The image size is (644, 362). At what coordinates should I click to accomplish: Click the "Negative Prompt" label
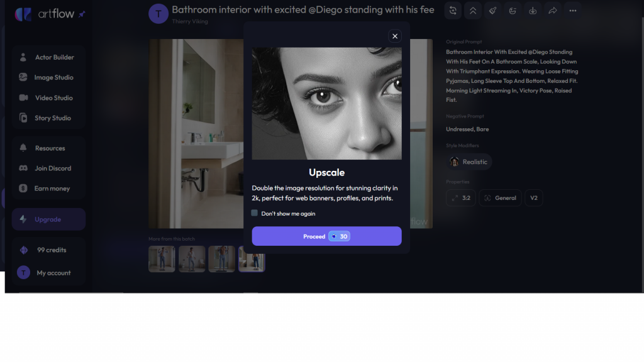[465, 116]
